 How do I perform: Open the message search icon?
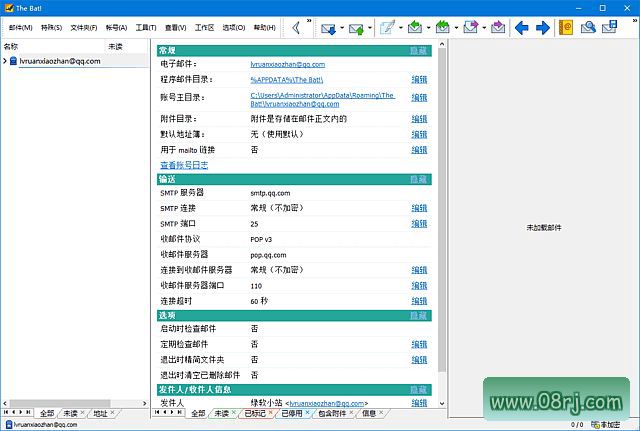588,28
